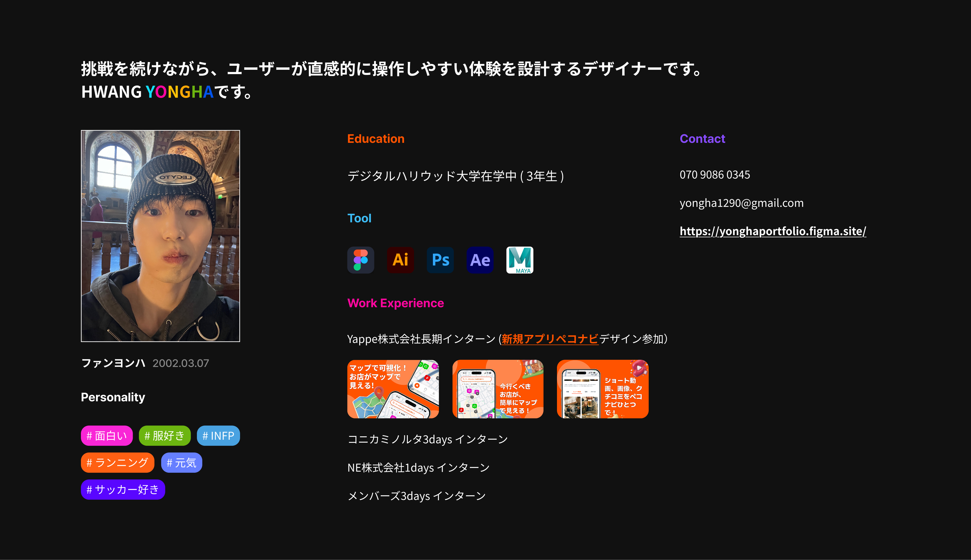Click the green # 服好き tag
Image resolution: width=971 pixels, height=560 pixels.
164,436
